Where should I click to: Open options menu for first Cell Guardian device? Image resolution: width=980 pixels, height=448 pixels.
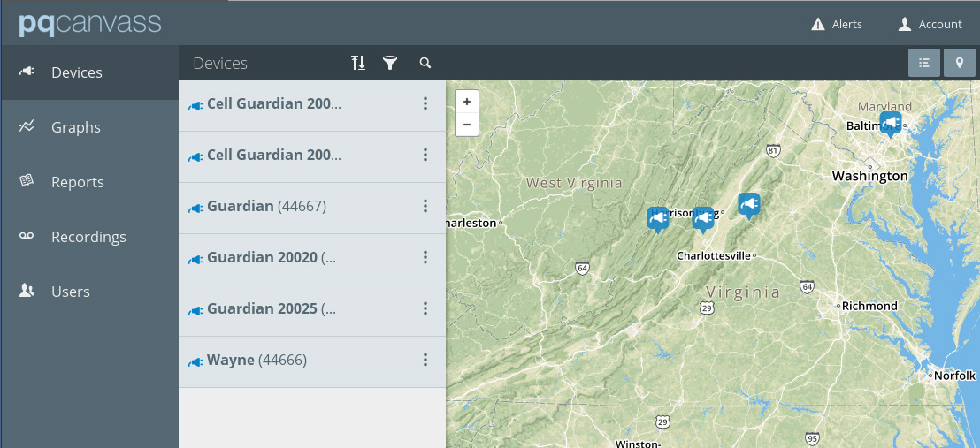(425, 103)
